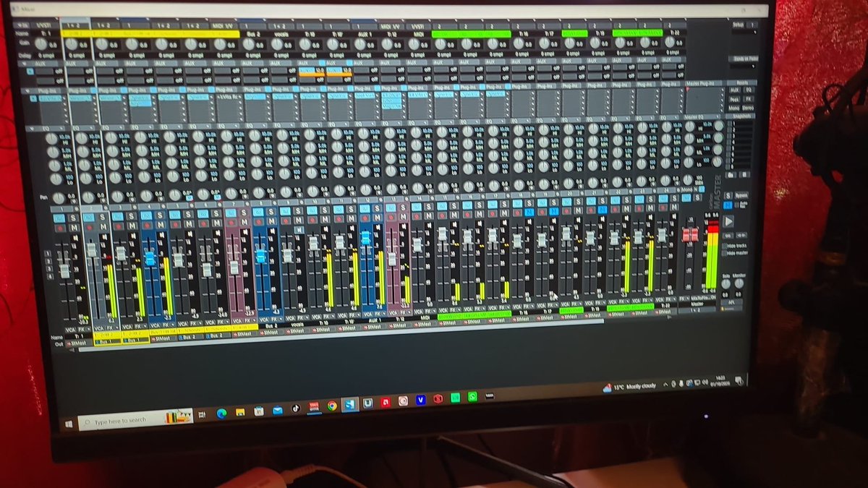This screenshot has height=488, width=868.
Task: Click the blue fader of strip 4
Action: [x=150, y=258]
